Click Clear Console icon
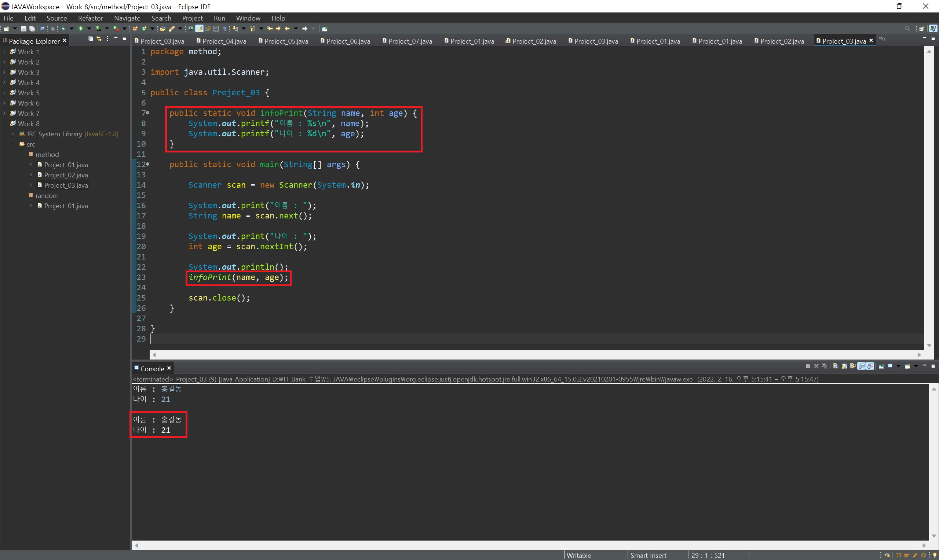This screenshot has height=560, width=939. (x=836, y=366)
